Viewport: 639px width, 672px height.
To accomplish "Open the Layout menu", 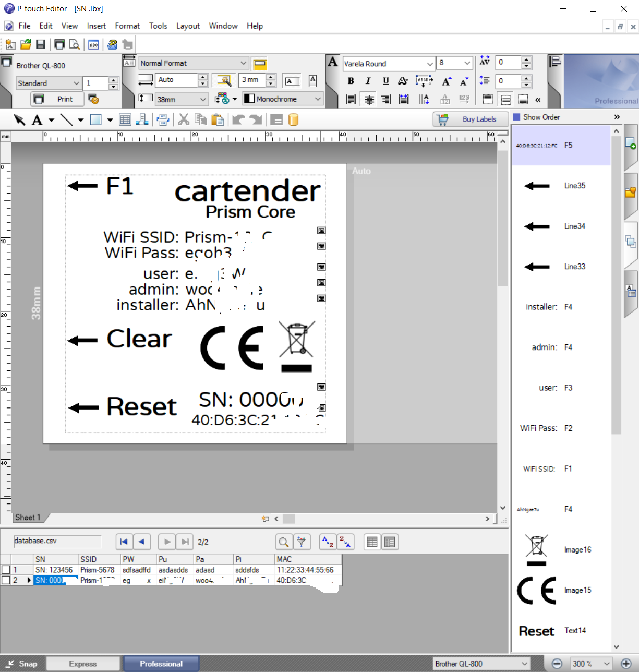I will coord(188,26).
